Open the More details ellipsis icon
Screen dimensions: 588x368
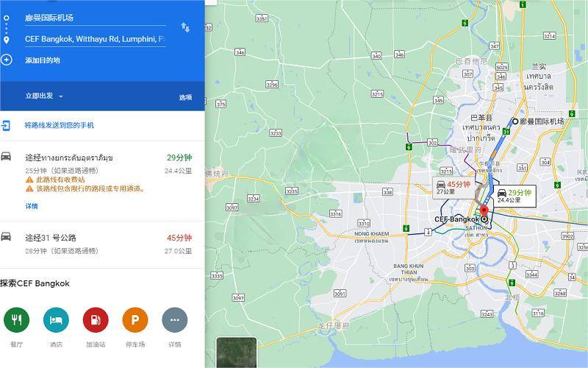tap(175, 320)
